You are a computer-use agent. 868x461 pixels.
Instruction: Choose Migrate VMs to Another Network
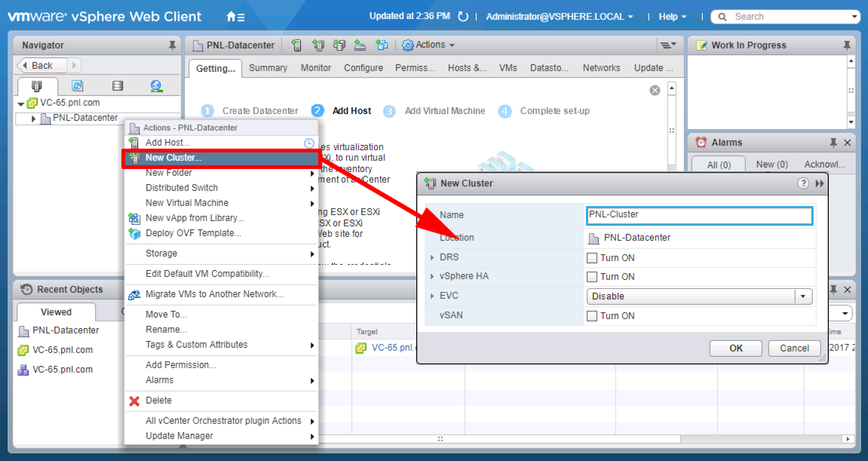(222, 294)
